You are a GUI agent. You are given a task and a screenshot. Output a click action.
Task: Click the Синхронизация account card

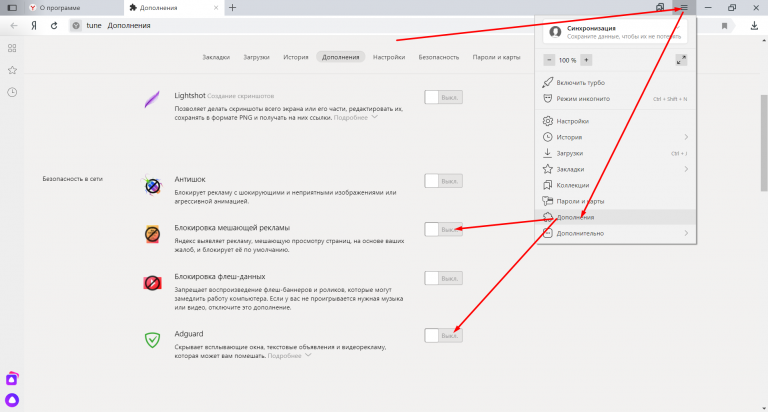tap(615, 32)
